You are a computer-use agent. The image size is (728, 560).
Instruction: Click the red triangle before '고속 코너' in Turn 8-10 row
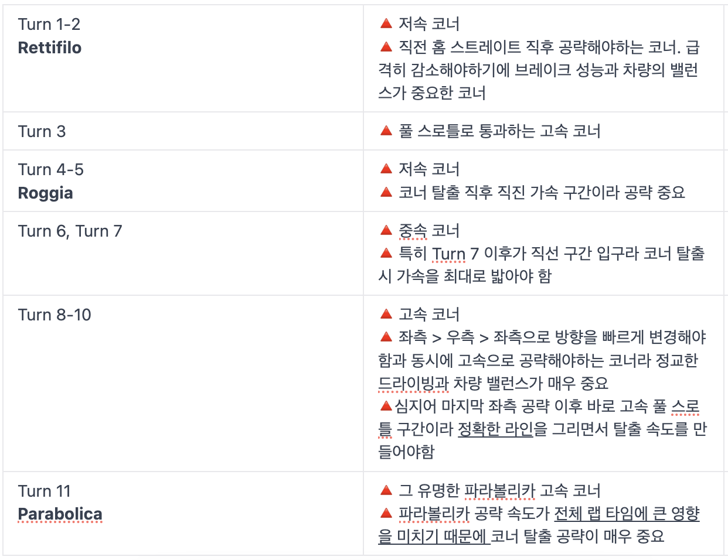pos(386,314)
